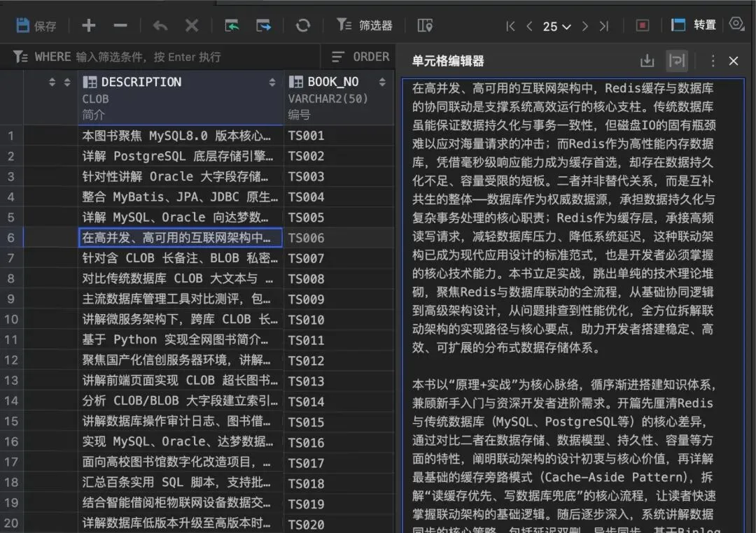Close the cell editor (单元格编辑器) panel
The width and height of the screenshot is (756, 533).
click(734, 61)
